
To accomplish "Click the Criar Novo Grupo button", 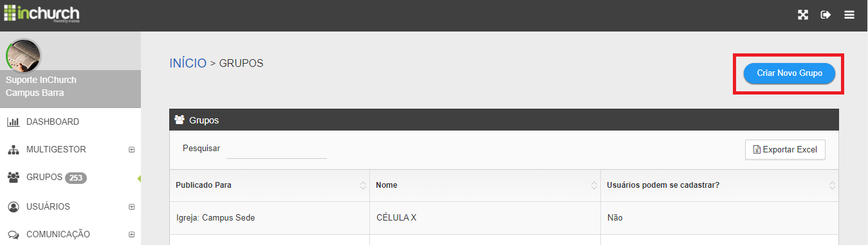I will [790, 73].
